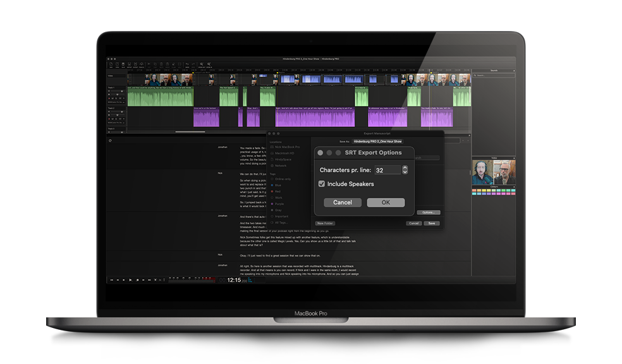Click the Track 1 volume slider
Screen dimensions: 622x364
(118, 91)
